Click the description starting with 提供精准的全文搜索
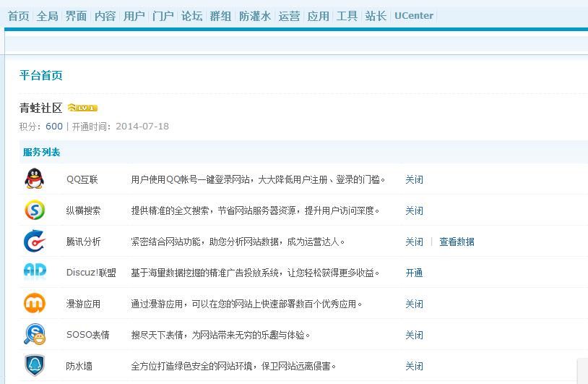Screen dimensions: 588x384 [x=255, y=210]
